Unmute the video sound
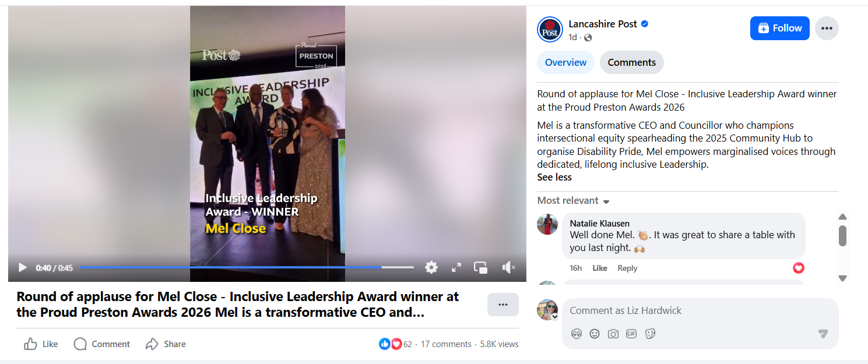Image resolution: width=868 pixels, height=364 pixels. pyautogui.click(x=508, y=267)
